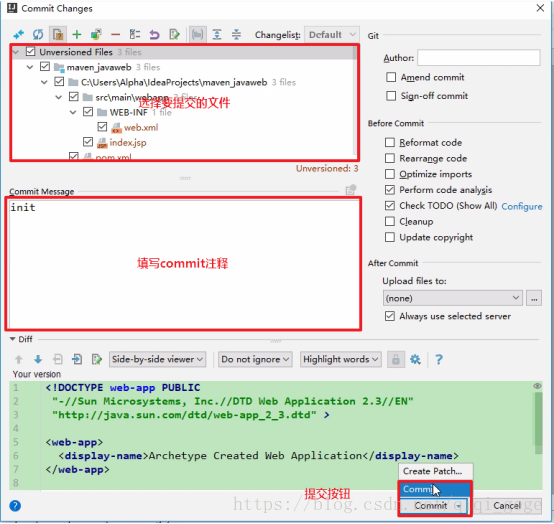The height and width of the screenshot is (524, 554).
Task: Open the Side-by-side viewer dropdown
Action: pos(158,360)
